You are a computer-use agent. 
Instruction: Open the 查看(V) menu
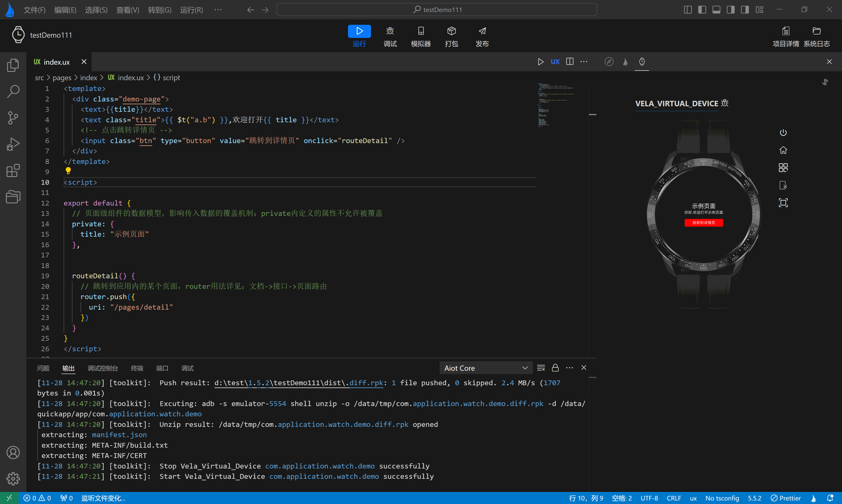pyautogui.click(x=127, y=10)
